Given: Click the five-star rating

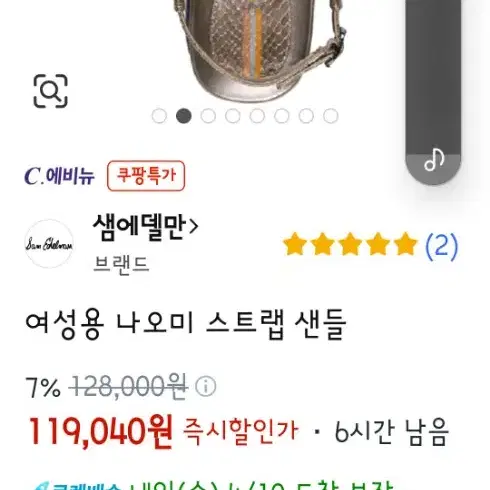Looking at the screenshot, I should [350, 245].
